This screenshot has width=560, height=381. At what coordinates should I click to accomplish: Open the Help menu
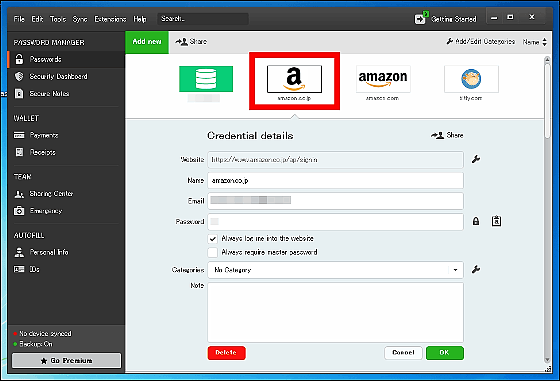140,19
